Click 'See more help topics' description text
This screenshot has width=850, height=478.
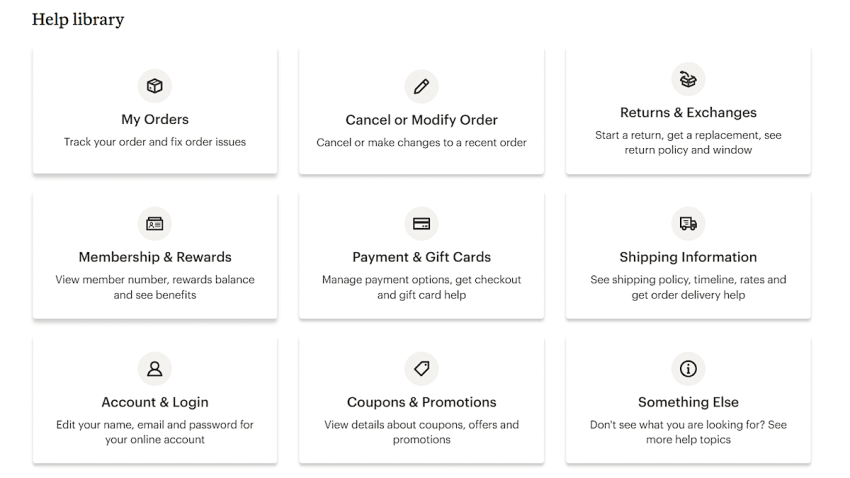[x=688, y=432]
